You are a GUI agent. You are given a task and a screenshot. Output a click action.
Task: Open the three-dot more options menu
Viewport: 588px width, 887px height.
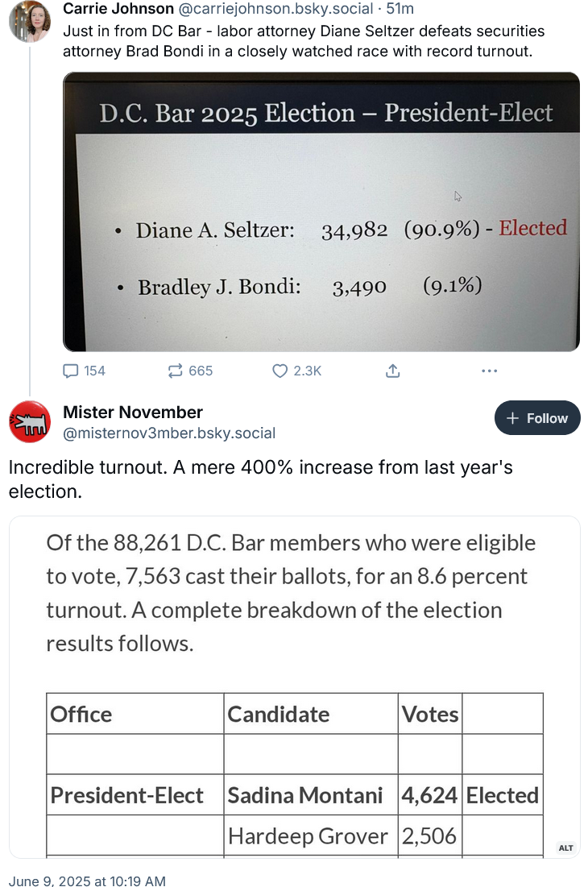pyautogui.click(x=489, y=371)
